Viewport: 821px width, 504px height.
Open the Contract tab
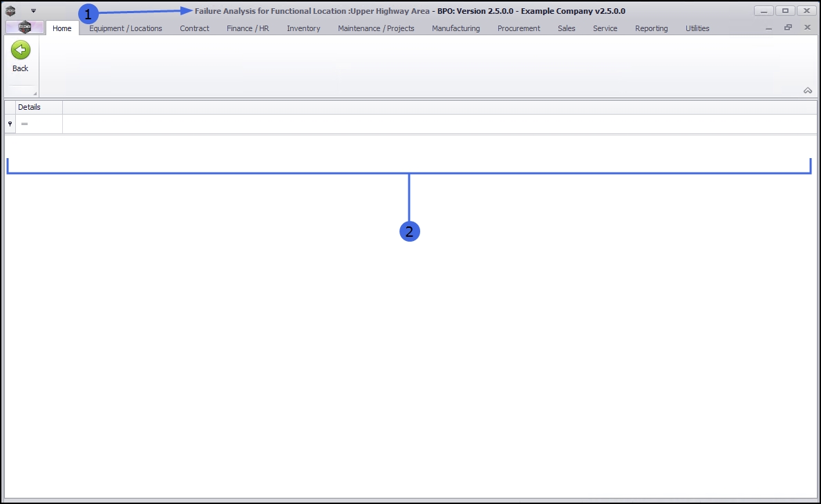(x=194, y=28)
